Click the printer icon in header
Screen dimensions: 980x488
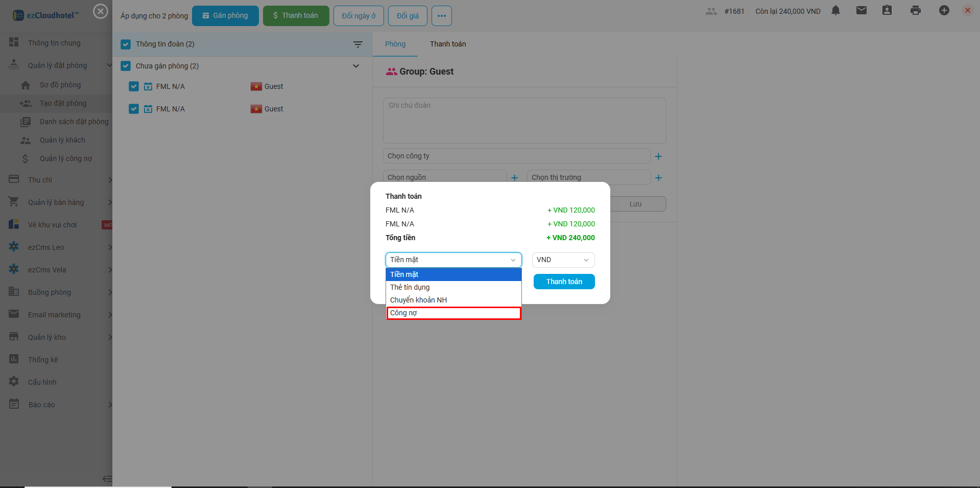point(915,11)
